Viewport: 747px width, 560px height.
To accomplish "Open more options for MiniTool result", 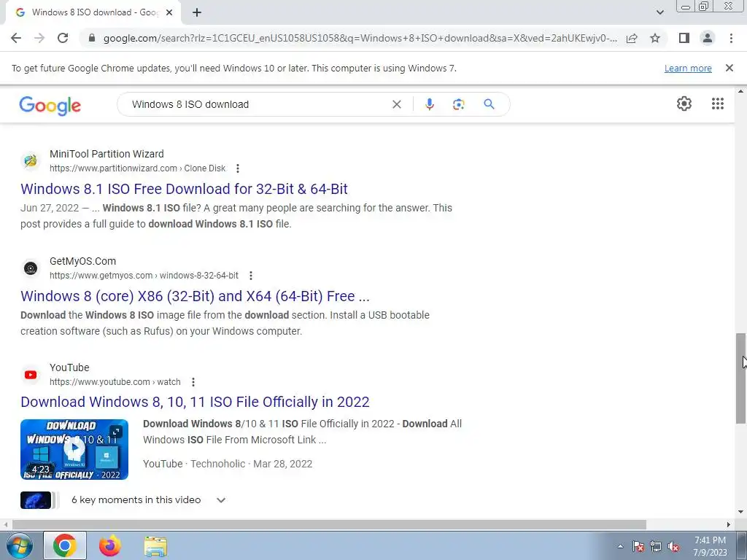I will [x=238, y=168].
